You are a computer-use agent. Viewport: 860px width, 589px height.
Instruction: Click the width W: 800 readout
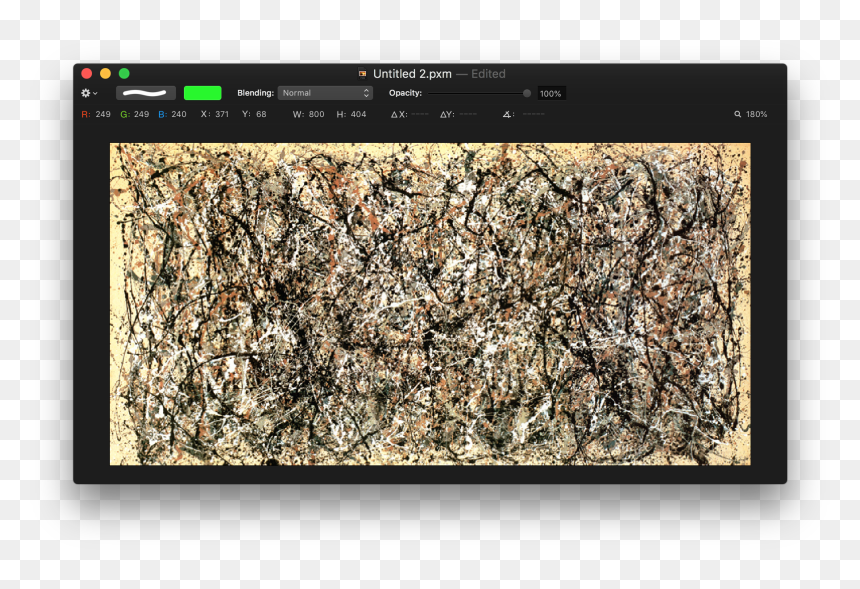[x=309, y=114]
